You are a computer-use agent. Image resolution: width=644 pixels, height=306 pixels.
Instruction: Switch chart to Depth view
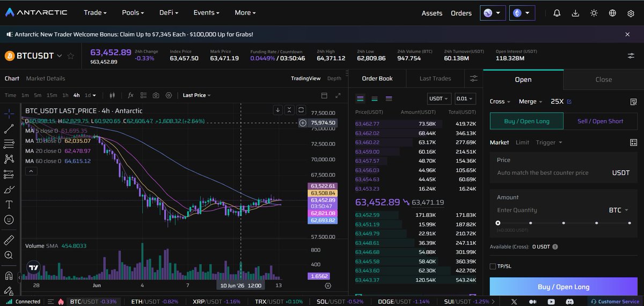click(334, 78)
